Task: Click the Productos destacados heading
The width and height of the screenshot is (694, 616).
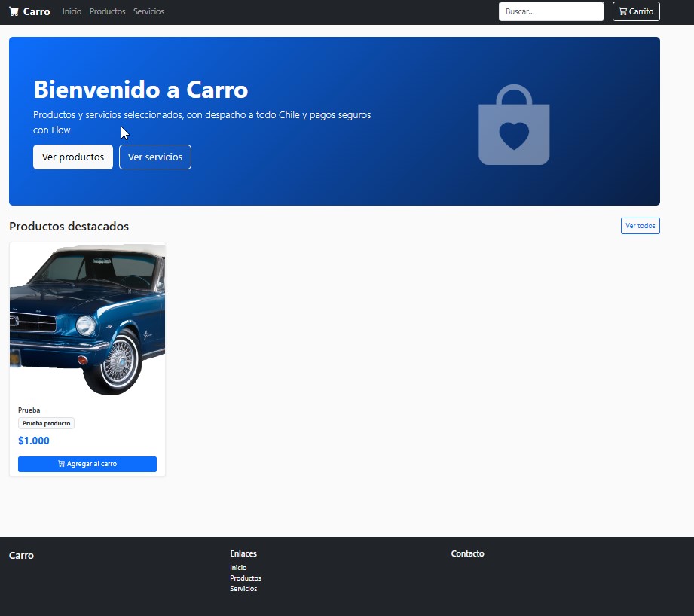Action: point(69,226)
